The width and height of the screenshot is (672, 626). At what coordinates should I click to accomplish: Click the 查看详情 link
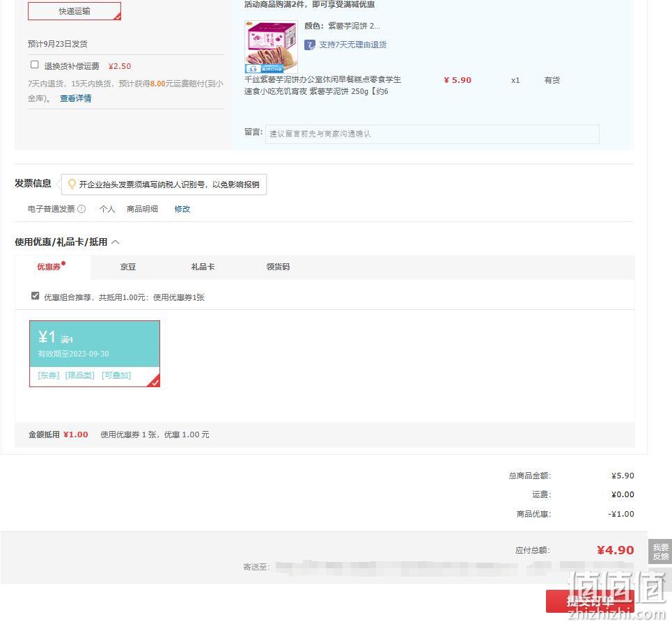pyautogui.click(x=75, y=98)
